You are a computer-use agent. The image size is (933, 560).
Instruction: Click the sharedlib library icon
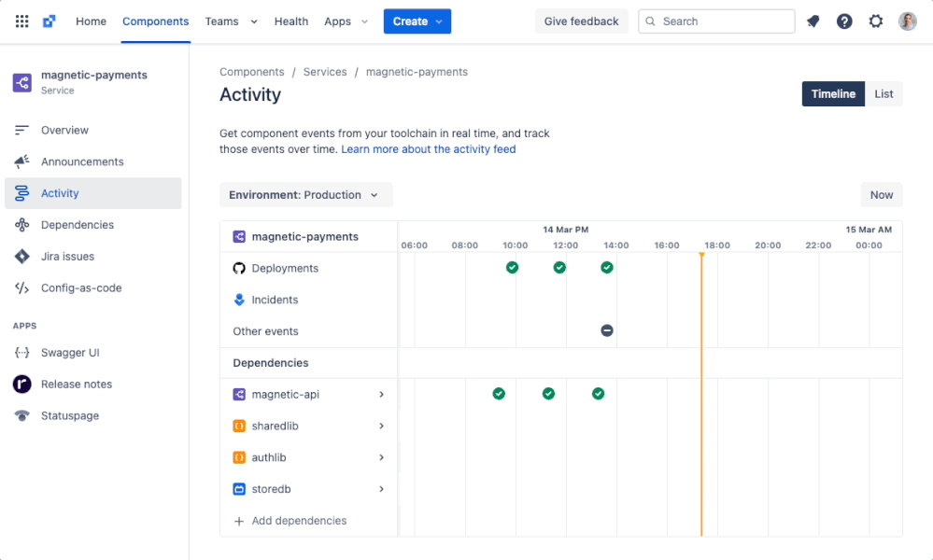[239, 426]
